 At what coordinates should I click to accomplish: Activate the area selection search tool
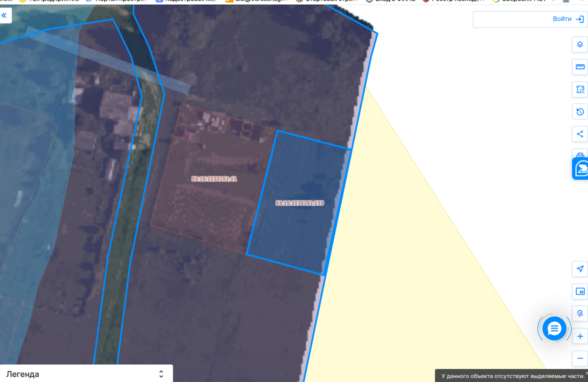[x=580, y=89]
